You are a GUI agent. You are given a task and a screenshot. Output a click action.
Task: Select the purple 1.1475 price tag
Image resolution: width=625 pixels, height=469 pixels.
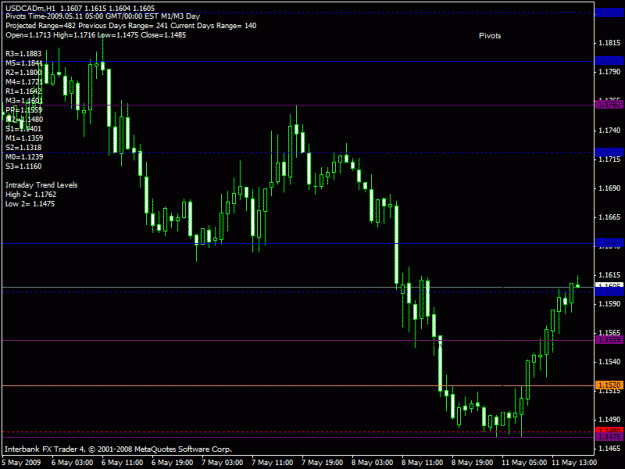point(609,437)
